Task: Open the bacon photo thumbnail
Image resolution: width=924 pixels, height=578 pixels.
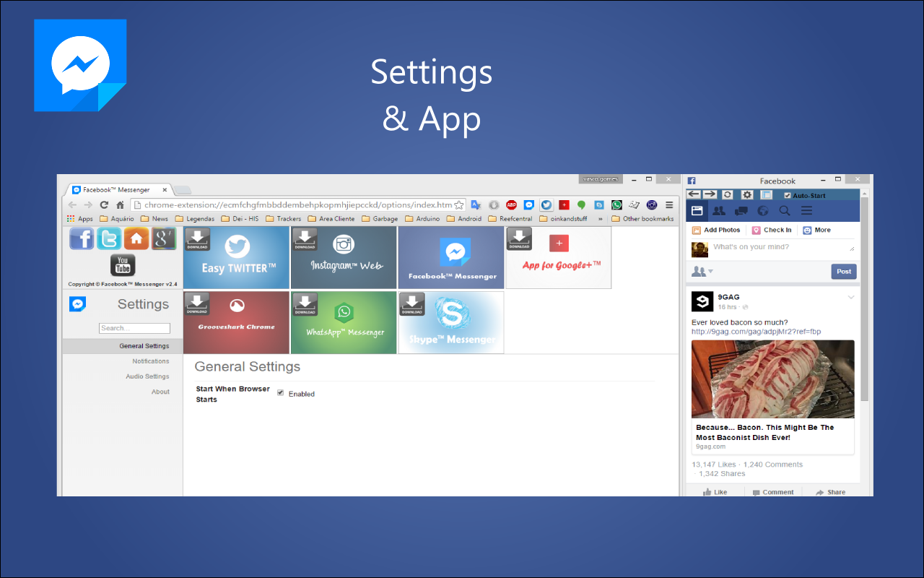Action: [772, 379]
